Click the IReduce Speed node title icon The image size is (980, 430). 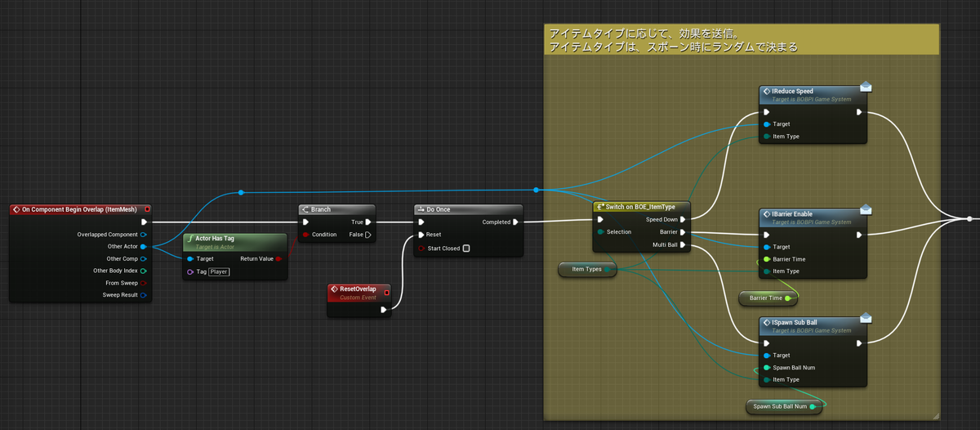point(766,92)
